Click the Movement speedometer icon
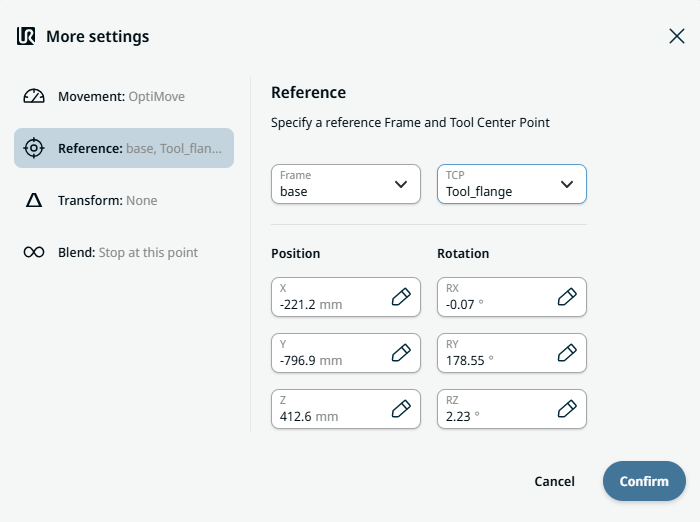Image resolution: width=700 pixels, height=522 pixels. [x=34, y=97]
